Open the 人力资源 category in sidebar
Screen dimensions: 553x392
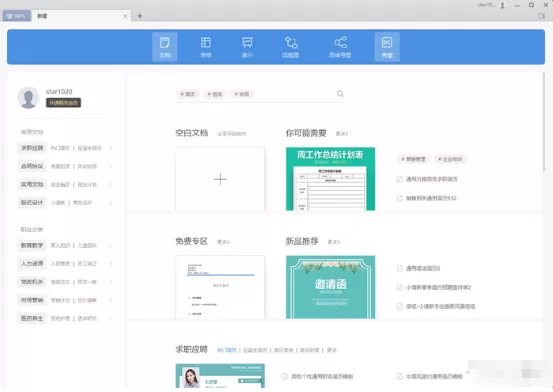(x=32, y=264)
